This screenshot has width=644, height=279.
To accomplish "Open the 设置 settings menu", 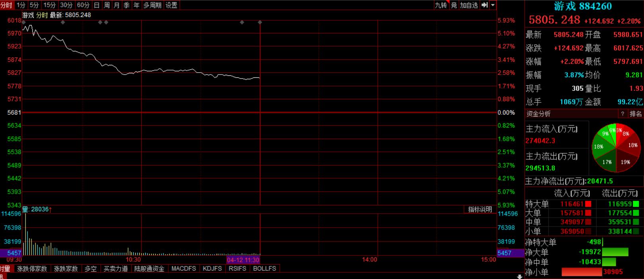I will coord(172,5).
